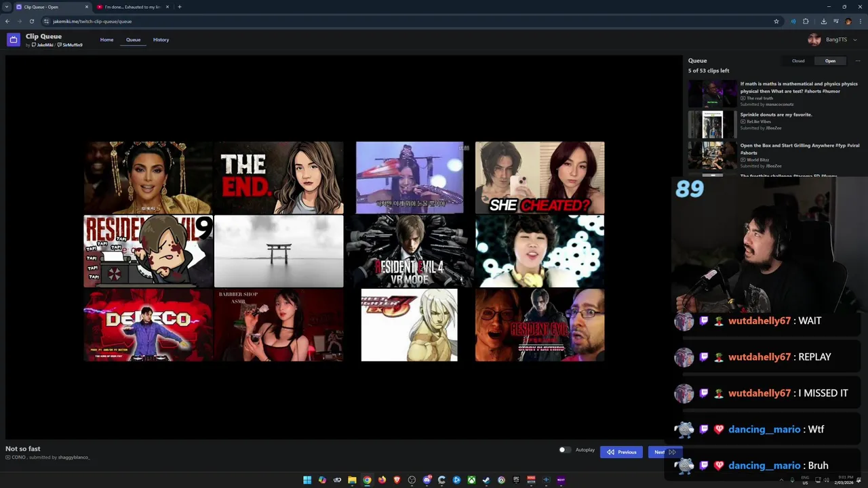The image size is (868, 488).
Task: Open queued clip "If math is maths" title
Action: [799, 87]
